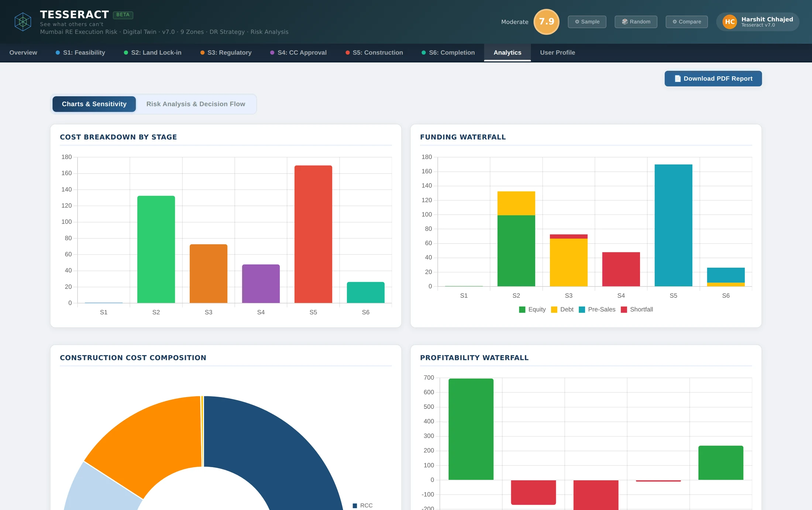This screenshot has width=812, height=510.
Task: Click the tall green bar in Profitability Waterfall
Action: [x=471, y=429]
